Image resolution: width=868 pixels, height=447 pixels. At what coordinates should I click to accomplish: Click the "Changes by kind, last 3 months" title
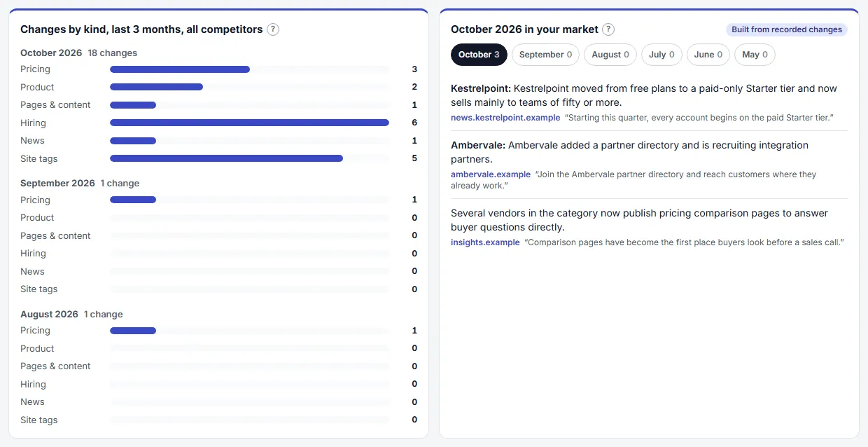tap(141, 29)
